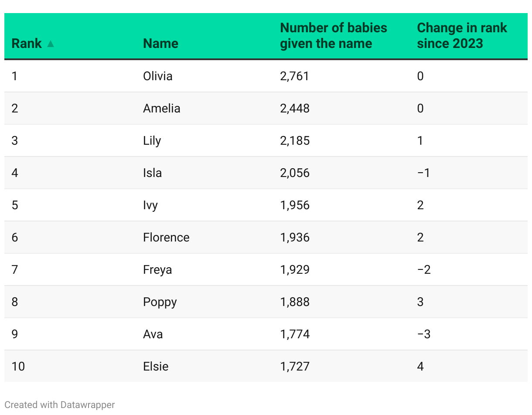Select Freya in the Name column
532x415 pixels.
[x=157, y=270]
